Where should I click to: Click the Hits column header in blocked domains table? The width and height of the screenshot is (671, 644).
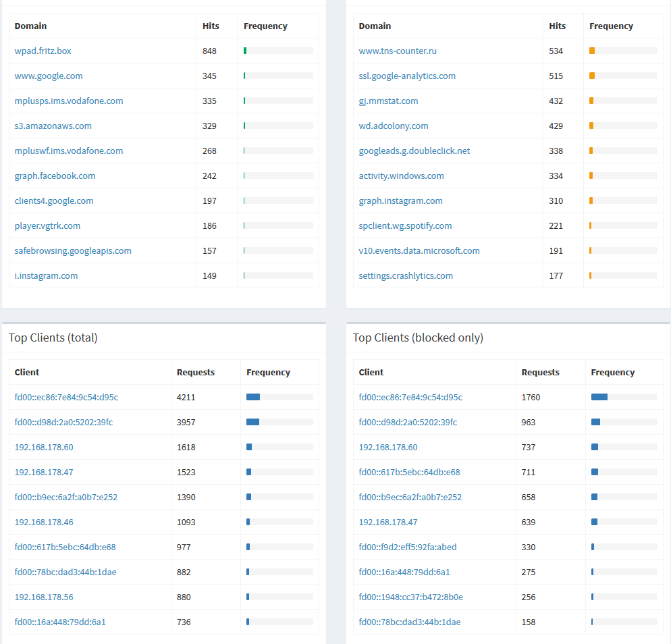click(x=557, y=26)
